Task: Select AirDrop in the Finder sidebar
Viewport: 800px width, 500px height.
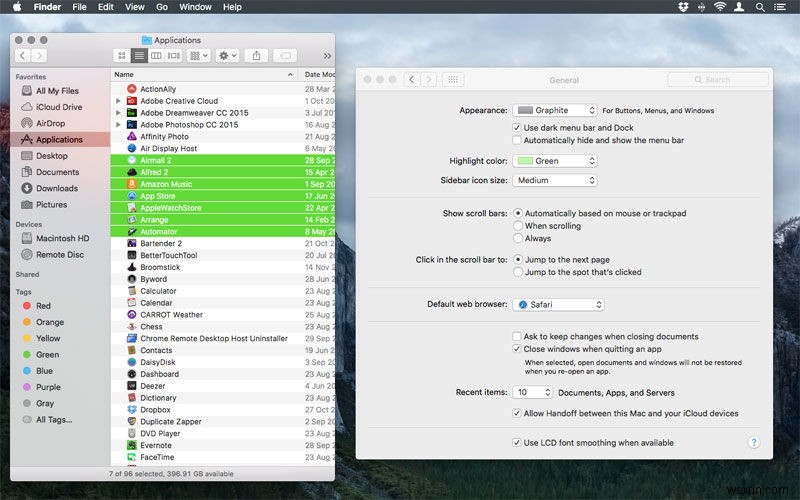Action: point(50,123)
